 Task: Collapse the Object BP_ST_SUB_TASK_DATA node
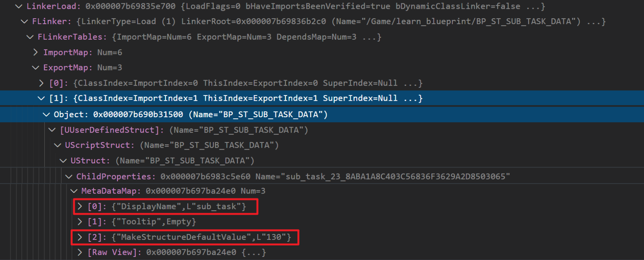pos(46,115)
